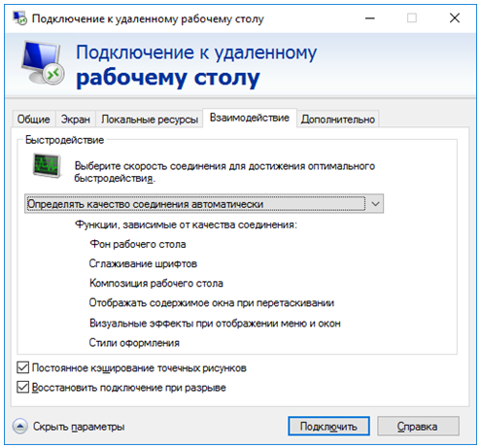Open the connection speed dropdown arrow
Screen dimensions: 481x448
(x=375, y=204)
